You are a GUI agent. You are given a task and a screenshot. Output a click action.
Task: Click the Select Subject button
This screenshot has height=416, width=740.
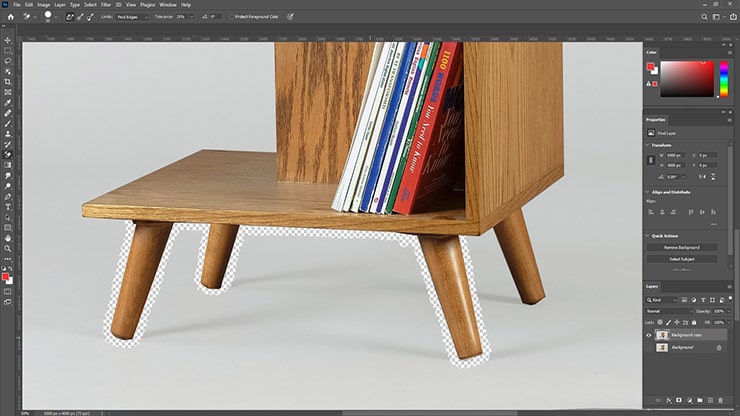pyautogui.click(x=683, y=259)
